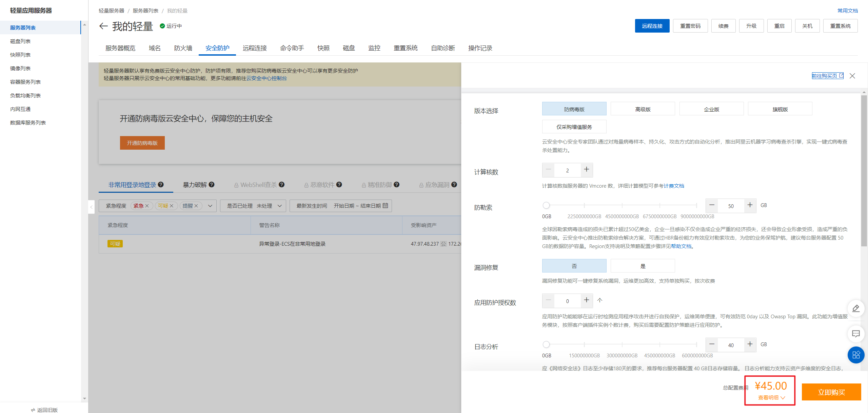868x413 pixels.
Task: Expand the 紧急程度 filter dropdown
Action: click(210, 206)
